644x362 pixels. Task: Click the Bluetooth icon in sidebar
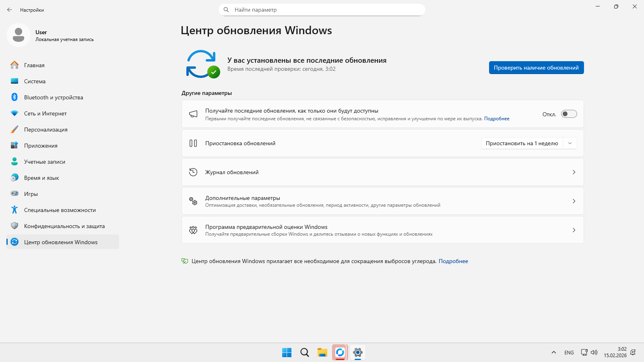tap(14, 97)
